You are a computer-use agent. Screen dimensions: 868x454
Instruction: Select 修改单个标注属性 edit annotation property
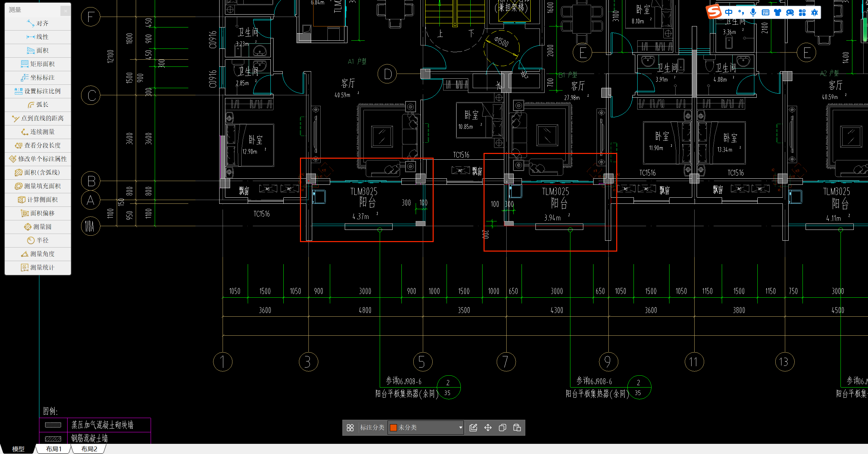[38, 159]
